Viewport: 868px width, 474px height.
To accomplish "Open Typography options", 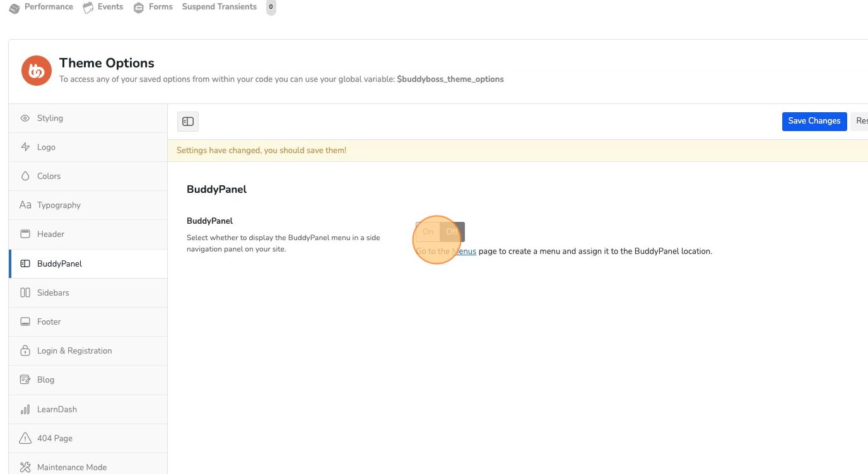I will 88,205.
